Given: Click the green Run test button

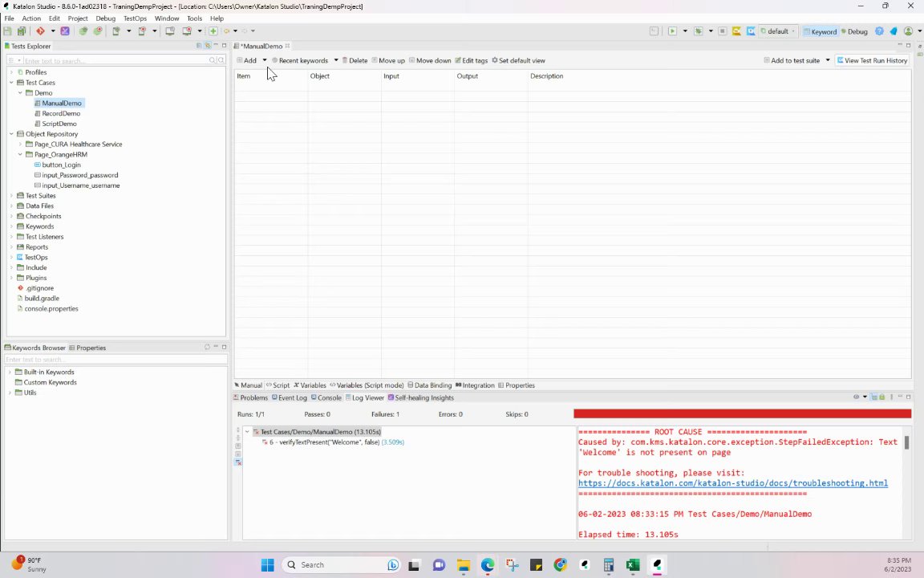Looking at the screenshot, I should pyautogui.click(x=672, y=31).
